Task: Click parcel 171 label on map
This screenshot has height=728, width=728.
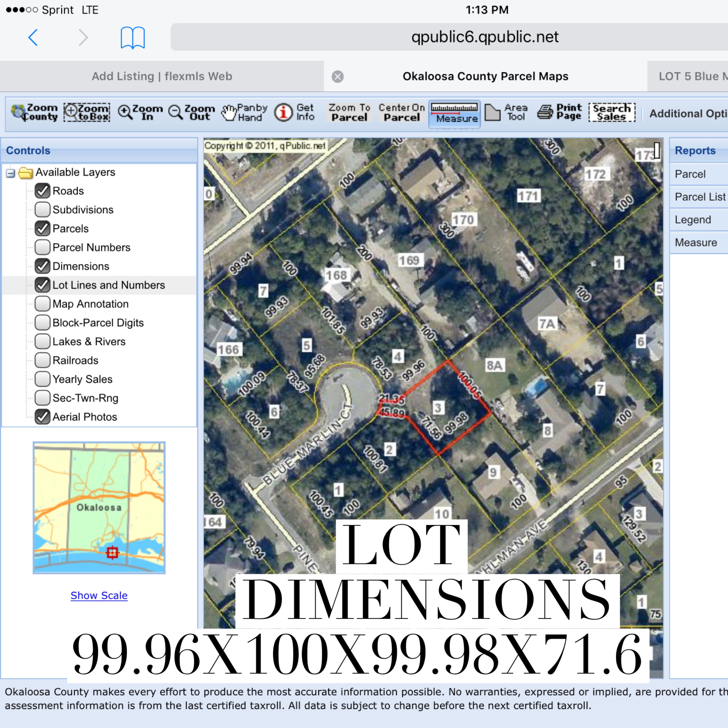Action: (528, 196)
